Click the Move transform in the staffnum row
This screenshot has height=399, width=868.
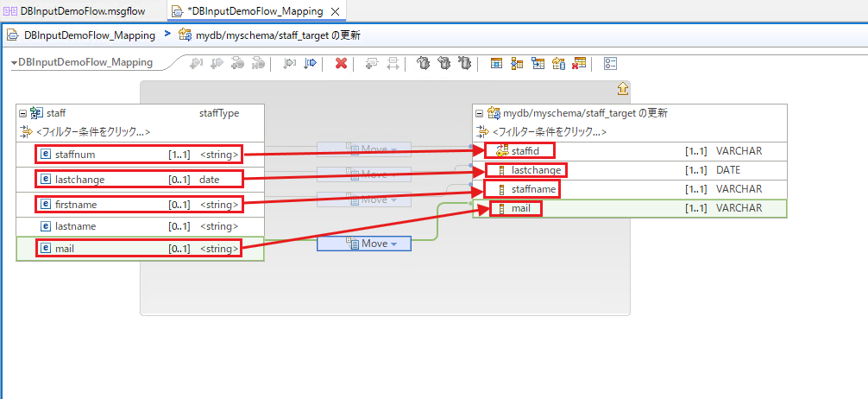[x=364, y=149]
